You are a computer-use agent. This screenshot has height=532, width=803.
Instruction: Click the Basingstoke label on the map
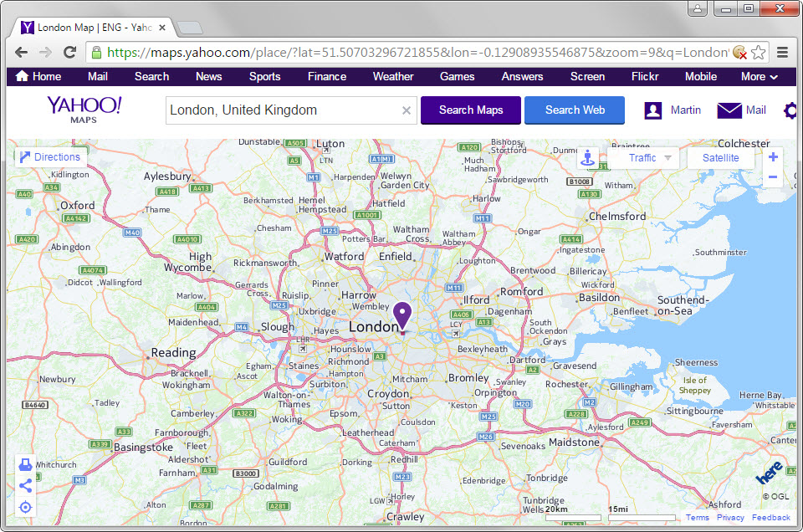[x=143, y=447]
